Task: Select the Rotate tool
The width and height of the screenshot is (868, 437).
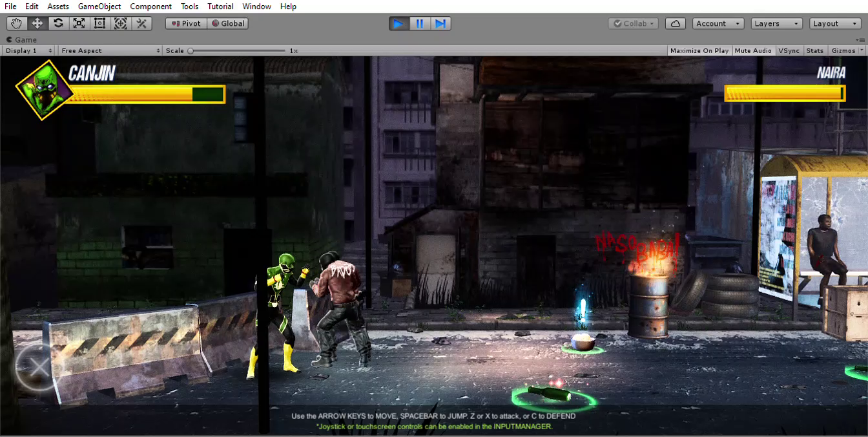Action: coord(57,23)
